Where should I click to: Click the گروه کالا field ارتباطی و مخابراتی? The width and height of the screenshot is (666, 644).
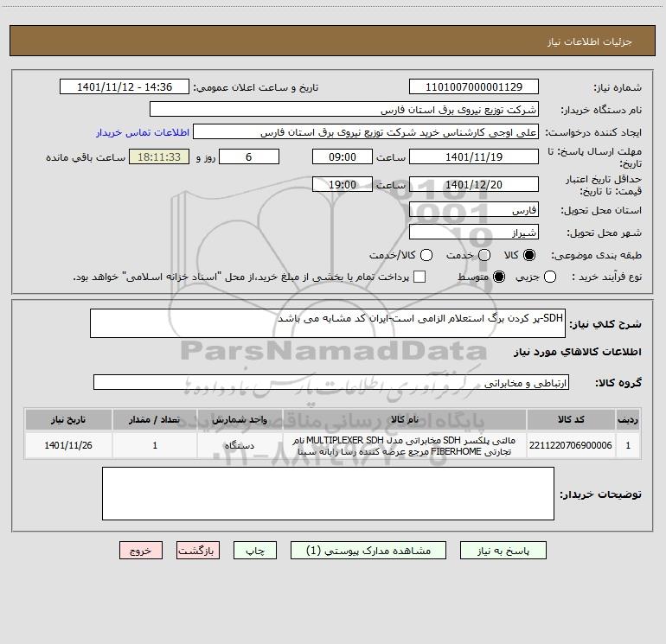[331, 382]
